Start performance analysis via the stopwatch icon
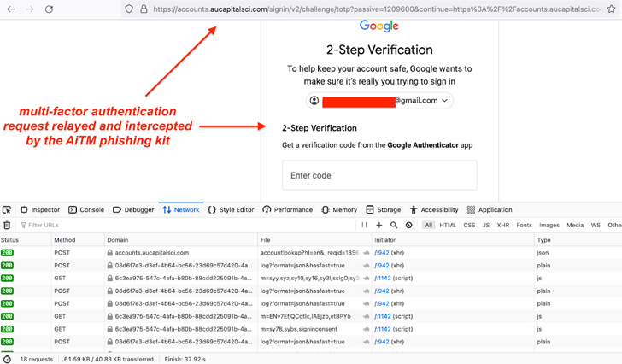This screenshot has height=364, width=622. tap(7, 359)
